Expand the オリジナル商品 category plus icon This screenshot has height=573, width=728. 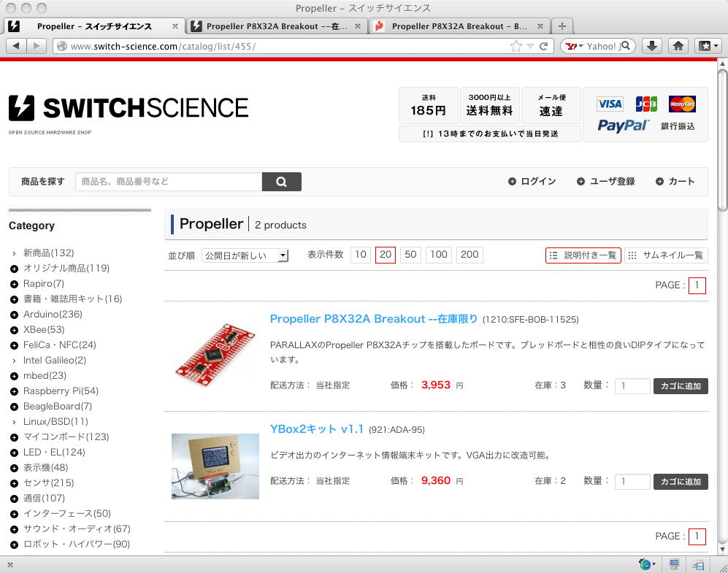coord(14,269)
